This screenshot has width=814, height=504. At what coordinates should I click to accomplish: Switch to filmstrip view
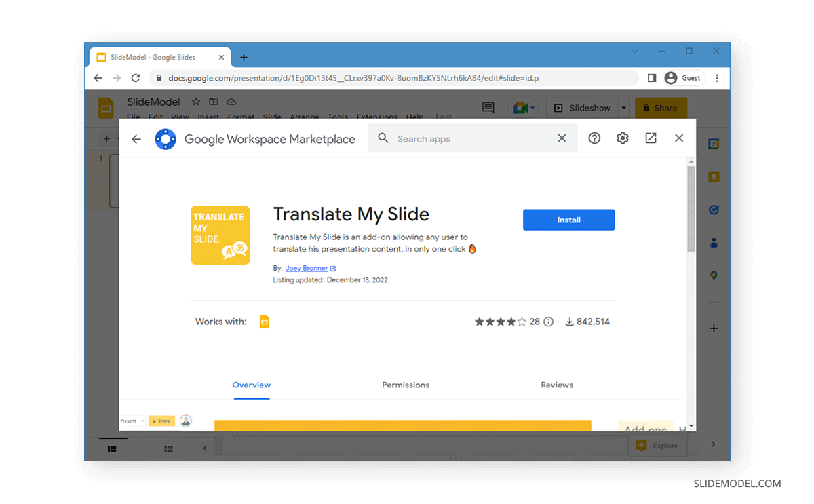[113, 449]
